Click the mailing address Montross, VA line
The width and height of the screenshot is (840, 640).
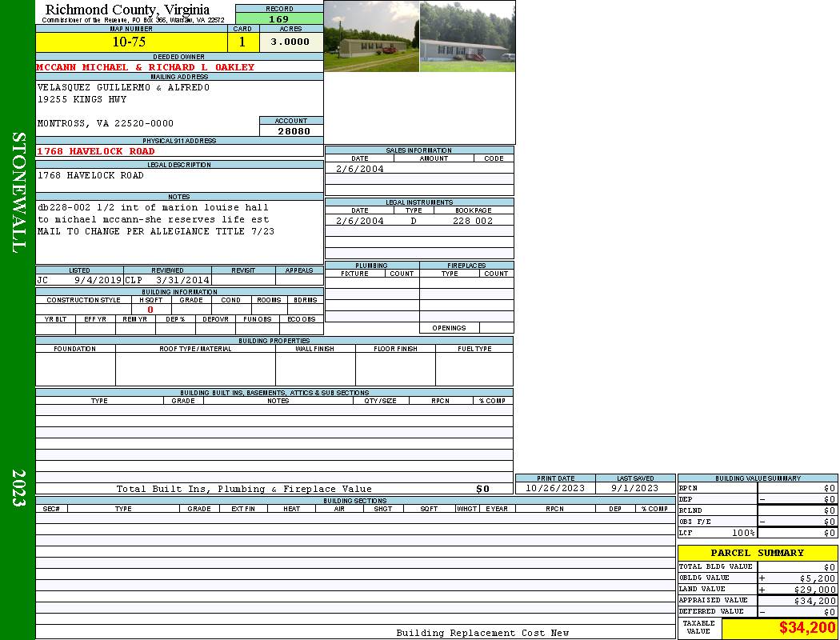pyautogui.click(x=106, y=123)
